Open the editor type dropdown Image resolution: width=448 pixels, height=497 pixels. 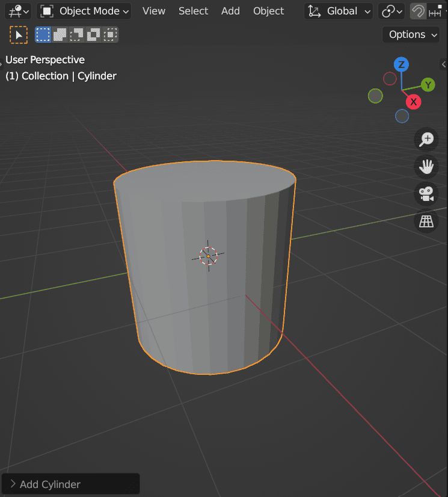(18, 11)
